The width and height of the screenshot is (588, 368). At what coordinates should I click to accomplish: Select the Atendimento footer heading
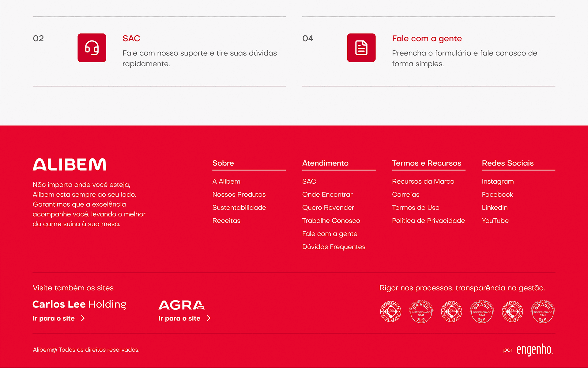[325, 163]
